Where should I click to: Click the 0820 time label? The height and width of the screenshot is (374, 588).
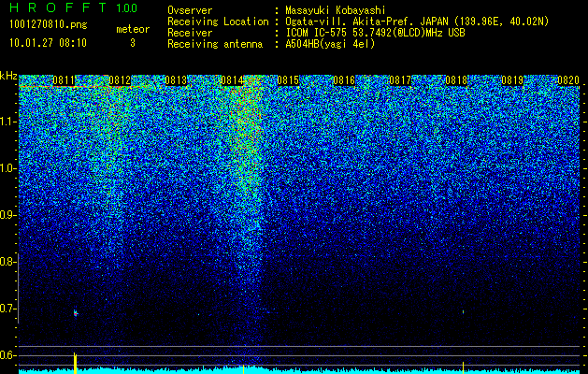click(568, 80)
